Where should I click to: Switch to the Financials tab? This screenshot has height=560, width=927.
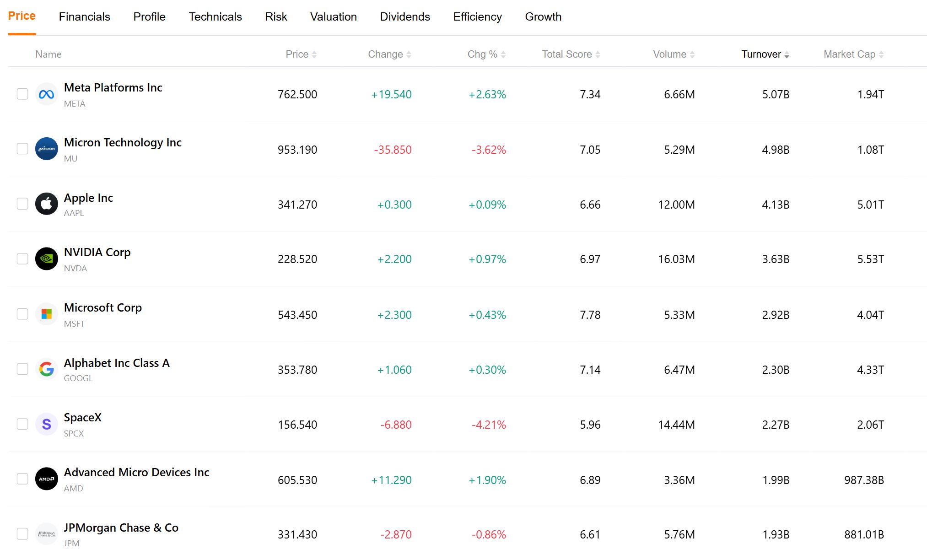pyautogui.click(x=85, y=17)
